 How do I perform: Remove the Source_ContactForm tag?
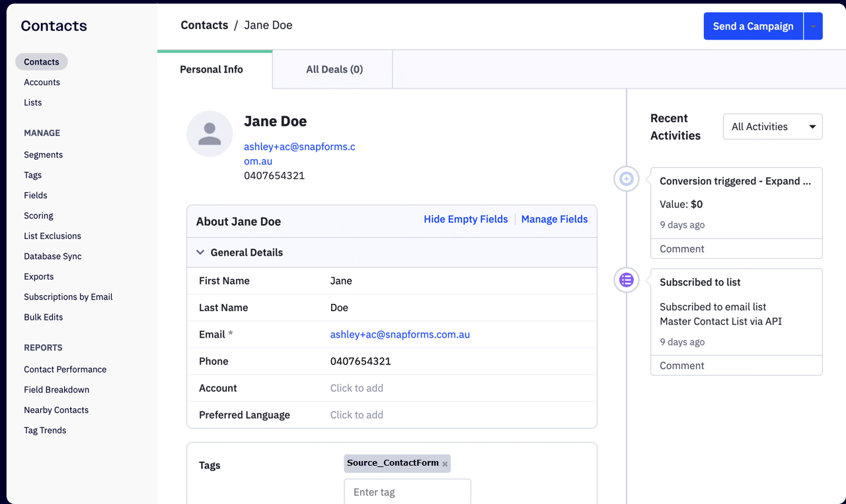point(445,464)
